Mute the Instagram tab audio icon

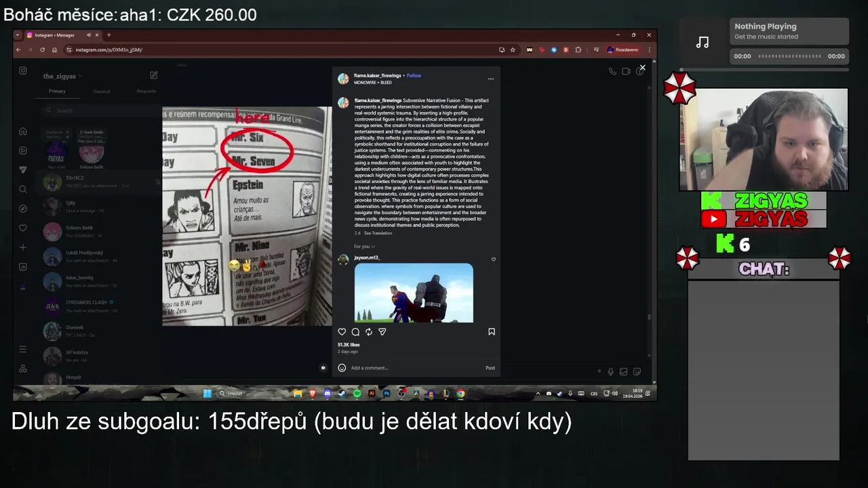pos(88,35)
